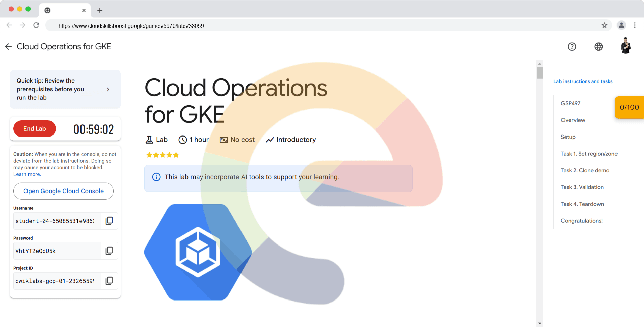The image size is (644, 327).
Task: Open the browser three-dot menu
Action: [x=635, y=25]
